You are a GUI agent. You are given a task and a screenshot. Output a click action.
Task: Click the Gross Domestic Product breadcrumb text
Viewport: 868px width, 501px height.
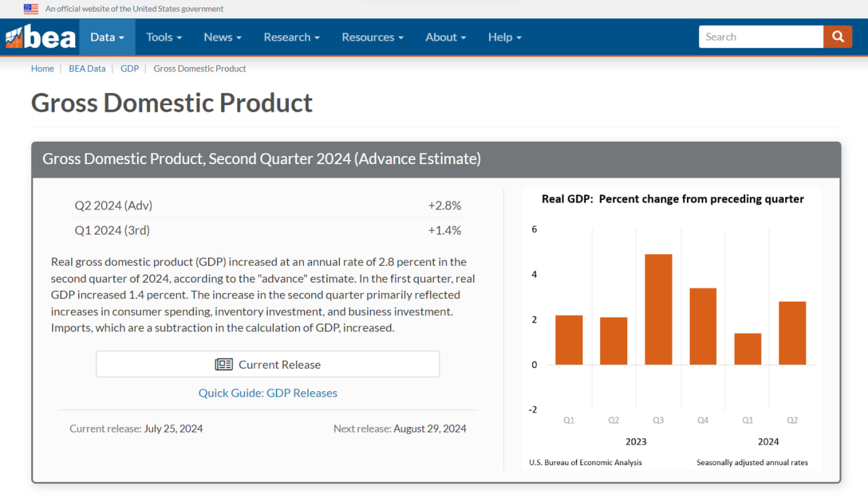tap(200, 68)
